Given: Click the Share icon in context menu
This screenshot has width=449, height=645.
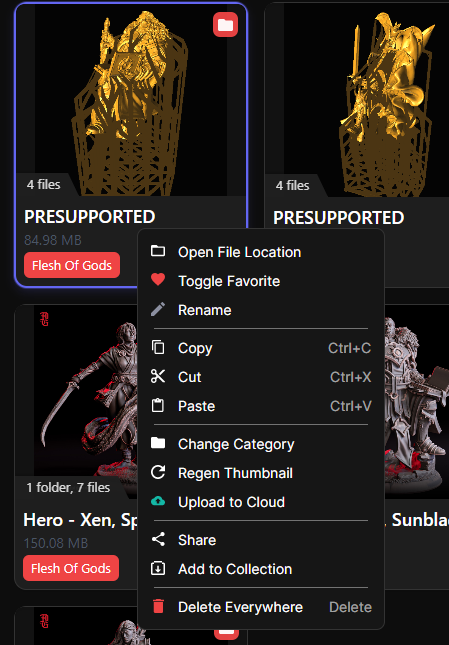Looking at the screenshot, I should pyautogui.click(x=158, y=540).
